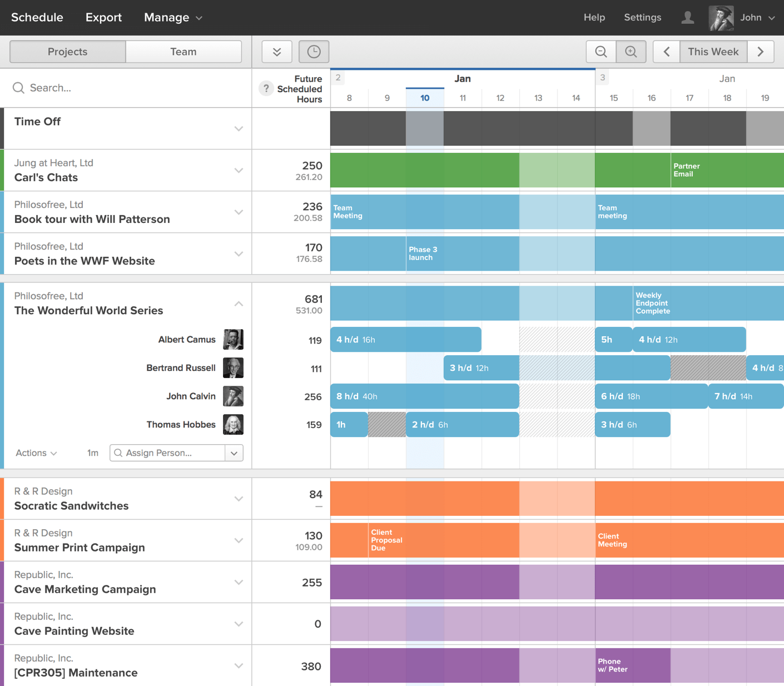The width and height of the screenshot is (784, 686).
Task: Click the clock icon in toolbar
Action: pyautogui.click(x=314, y=52)
